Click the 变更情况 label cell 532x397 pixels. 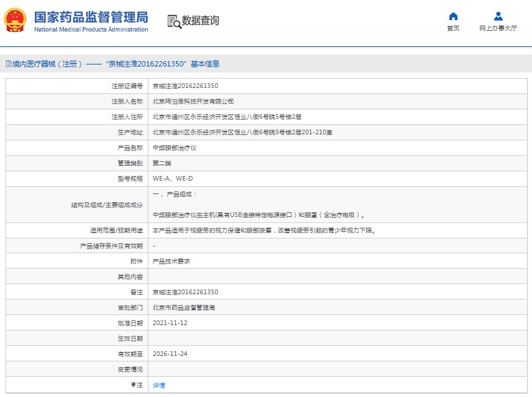(77, 369)
